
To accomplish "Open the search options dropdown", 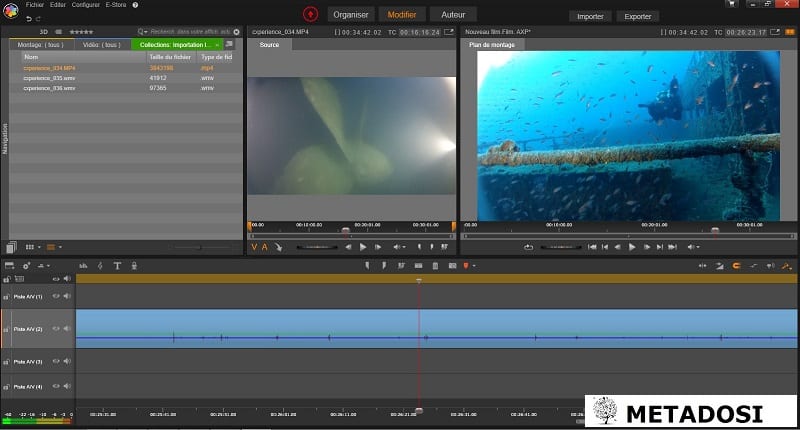I will click(x=142, y=32).
